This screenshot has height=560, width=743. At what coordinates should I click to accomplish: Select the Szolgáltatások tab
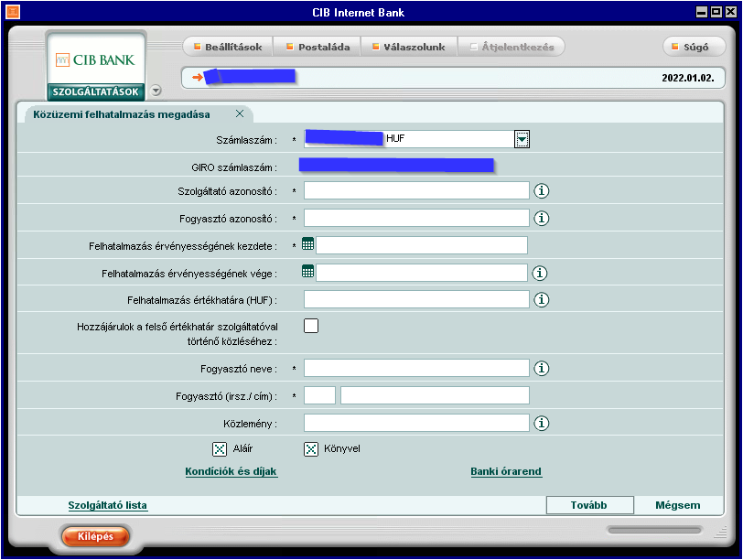[96, 92]
